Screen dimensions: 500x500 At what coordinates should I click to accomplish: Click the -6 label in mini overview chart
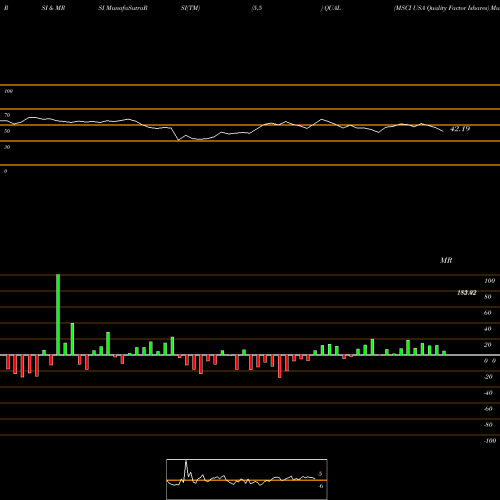(320, 486)
